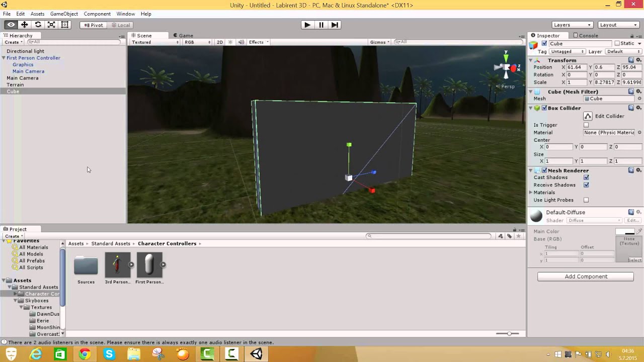Open the Layer Default dropdown

623,52
